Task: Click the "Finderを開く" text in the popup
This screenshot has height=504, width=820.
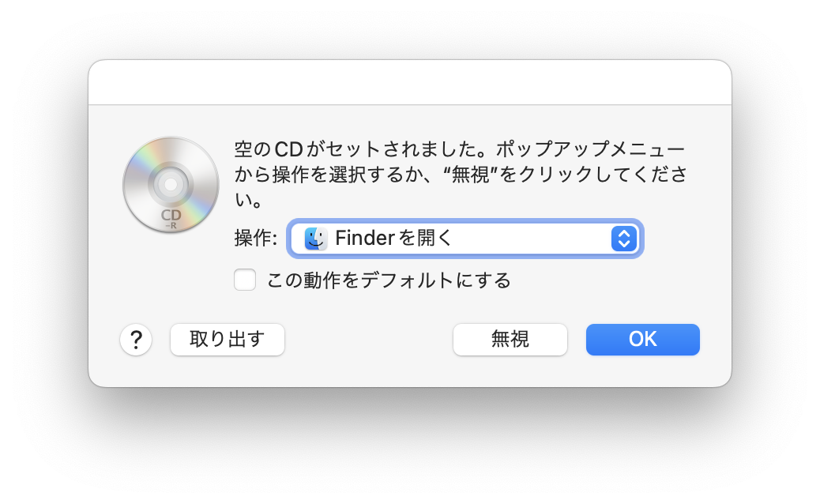Action: click(x=393, y=238)
